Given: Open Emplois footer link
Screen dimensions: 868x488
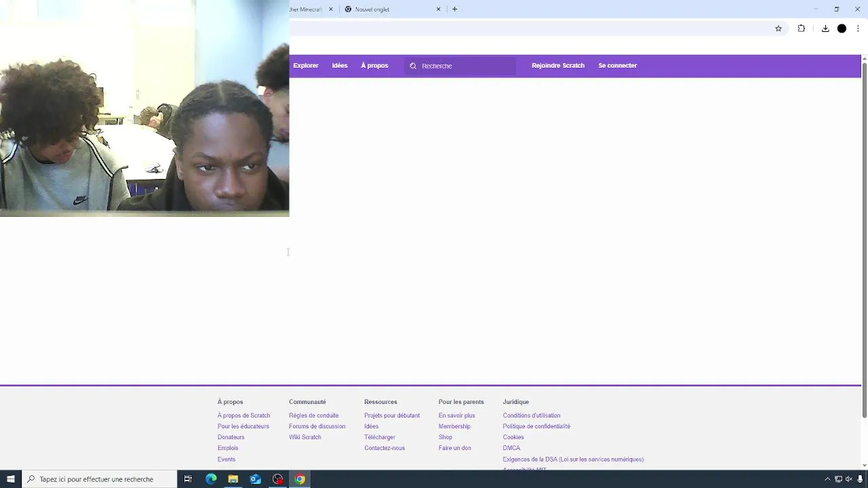Looking at the screenshot, I should pos(228,448).
